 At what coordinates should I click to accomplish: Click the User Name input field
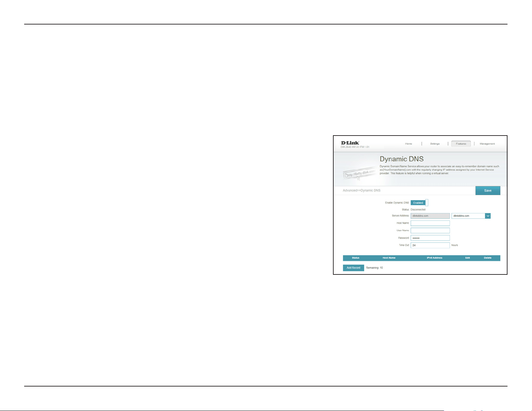point(430,230)
